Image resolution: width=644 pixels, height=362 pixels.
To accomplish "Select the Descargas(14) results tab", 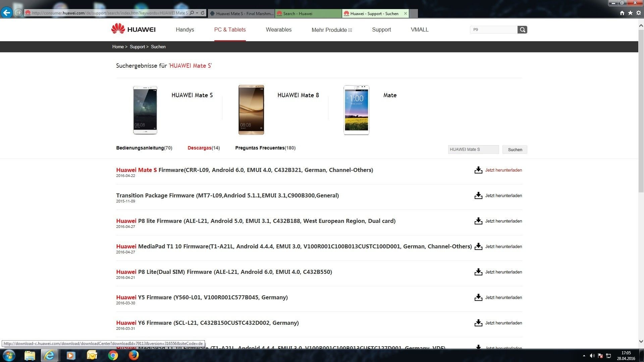I will 204,148.
